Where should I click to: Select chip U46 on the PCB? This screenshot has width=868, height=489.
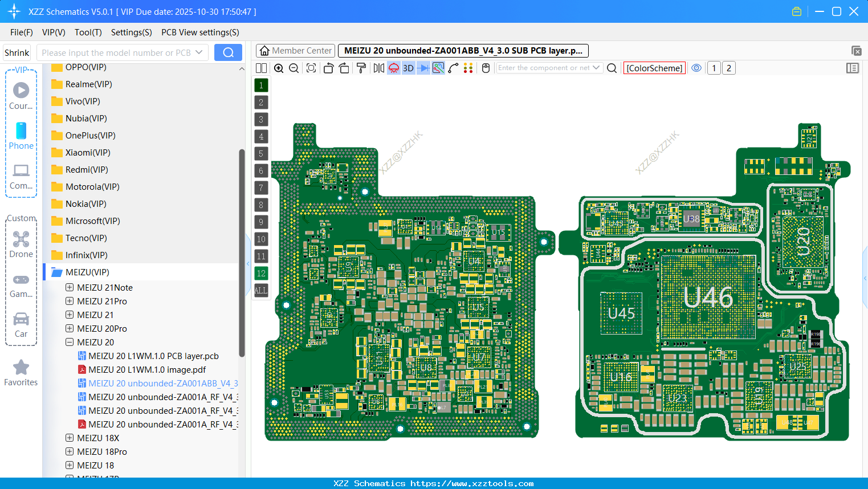708,298
